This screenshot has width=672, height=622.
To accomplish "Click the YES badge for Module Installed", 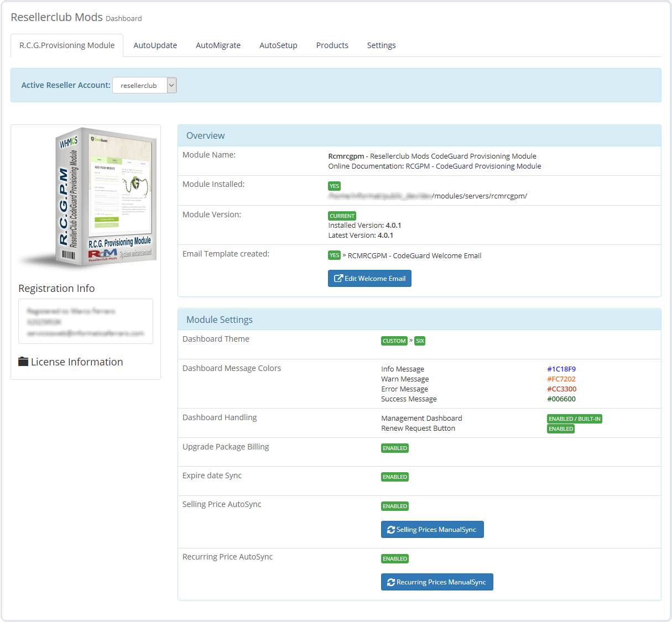I will tap(334, 186).
